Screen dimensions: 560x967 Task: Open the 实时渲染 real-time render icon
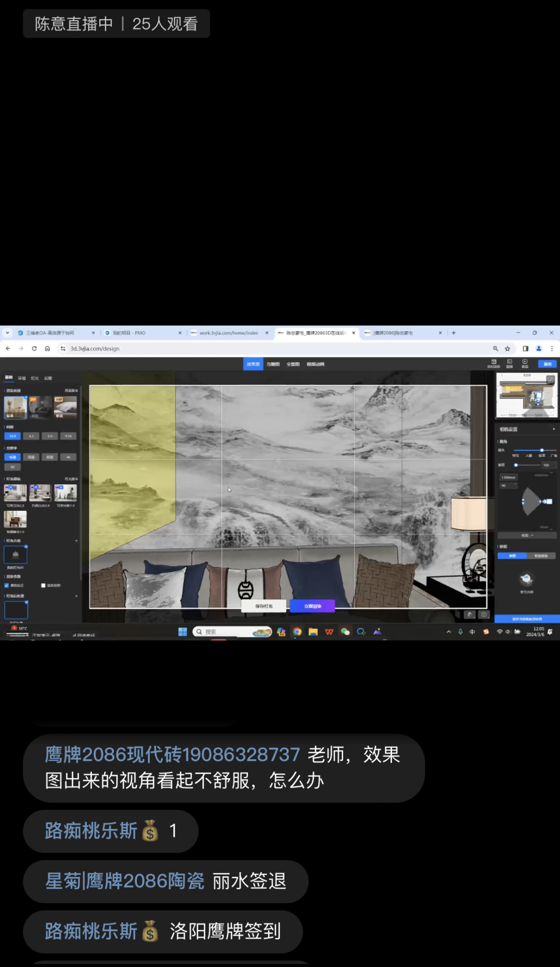click(494, 363)
